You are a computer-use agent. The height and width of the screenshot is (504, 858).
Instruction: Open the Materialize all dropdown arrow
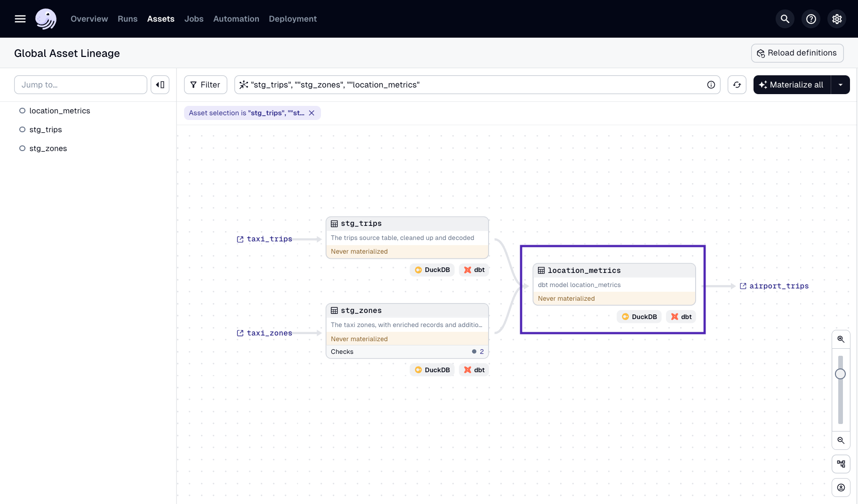[841, 85]
